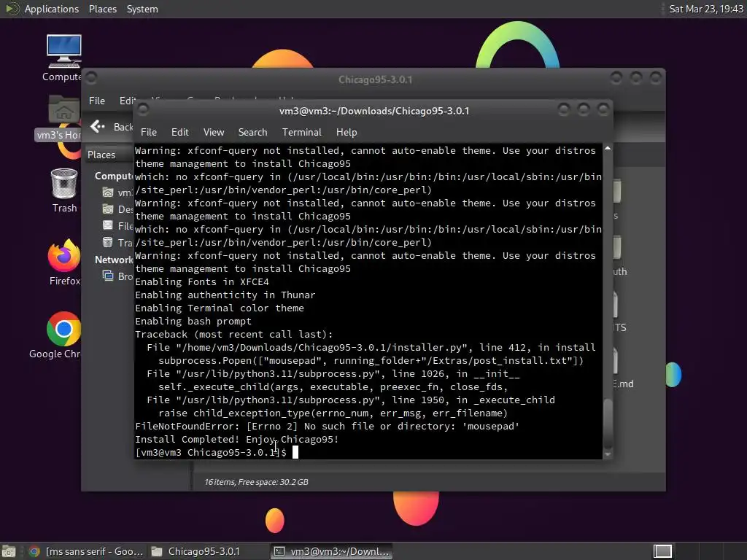The width and height of the screenshot is (747, 560).
Task: Click the Places sidebar header in file manager
Action: 101,155
